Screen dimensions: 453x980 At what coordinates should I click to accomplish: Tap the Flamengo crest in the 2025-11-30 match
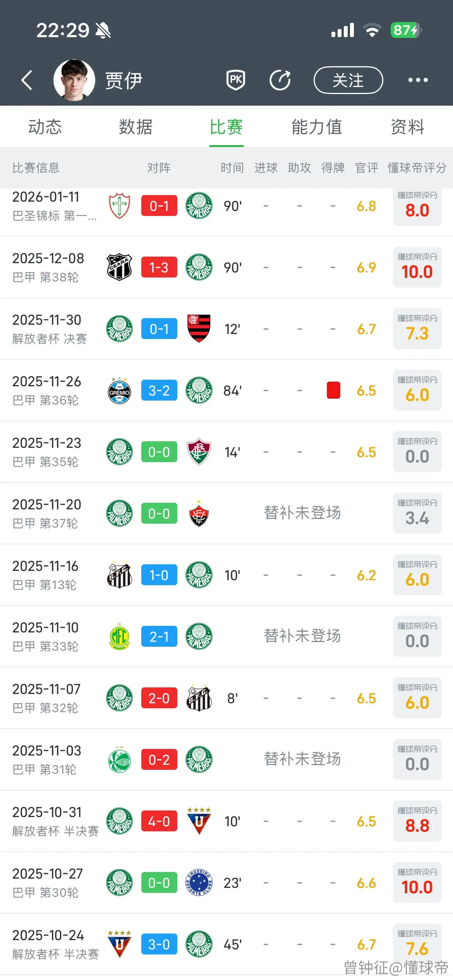pyautogui.click(x=199, y=329)
